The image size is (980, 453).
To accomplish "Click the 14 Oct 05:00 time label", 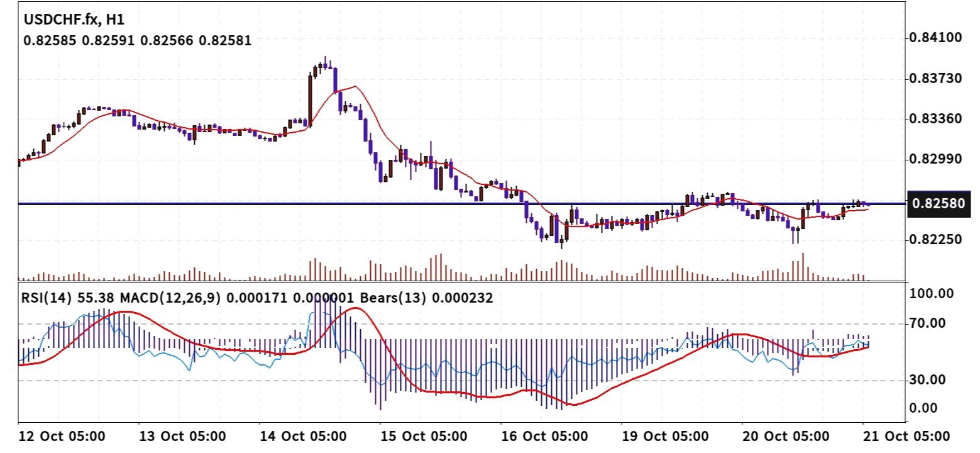I will (x=303, y=437).
